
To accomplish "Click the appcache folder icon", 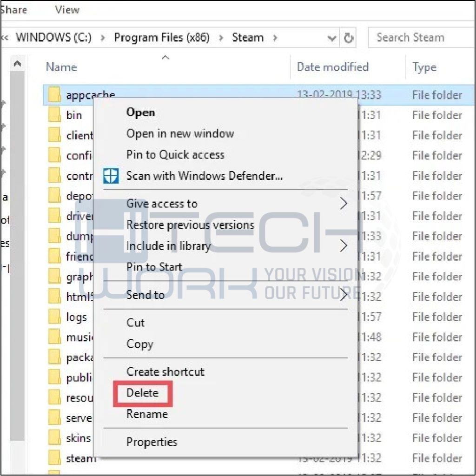I will tap(55, 95).
